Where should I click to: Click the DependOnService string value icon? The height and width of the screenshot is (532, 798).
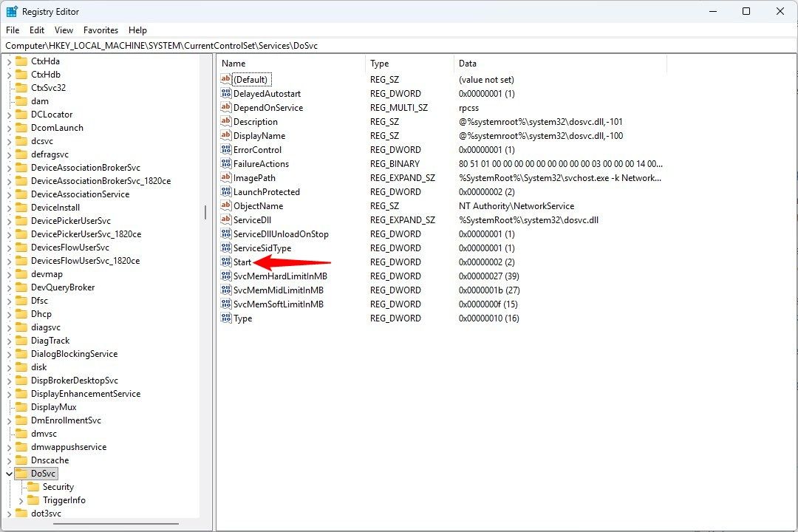tap(226, 107)
